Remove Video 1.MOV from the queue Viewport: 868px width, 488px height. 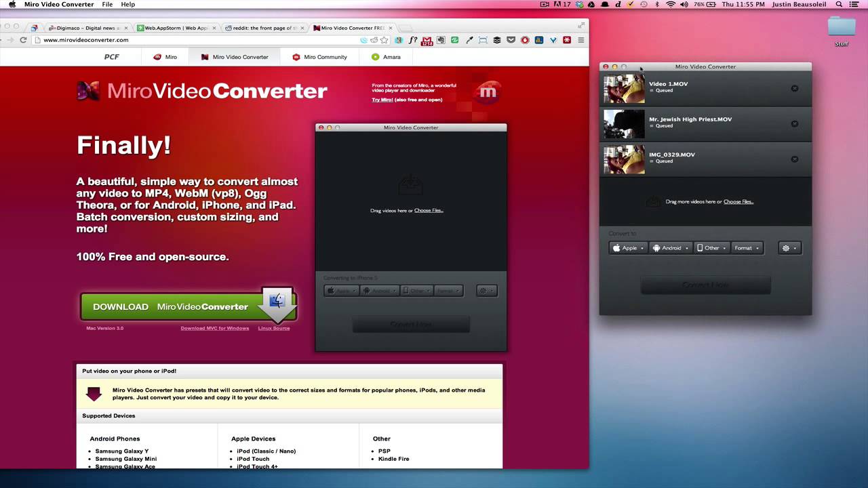click(795, 88)
